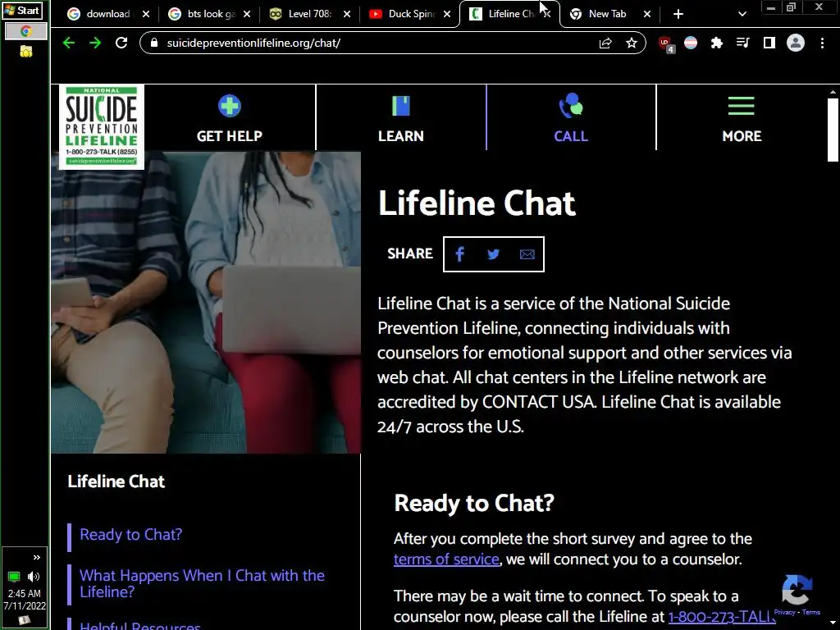Switch to the bts look ga tab

[x=211, y=14]
